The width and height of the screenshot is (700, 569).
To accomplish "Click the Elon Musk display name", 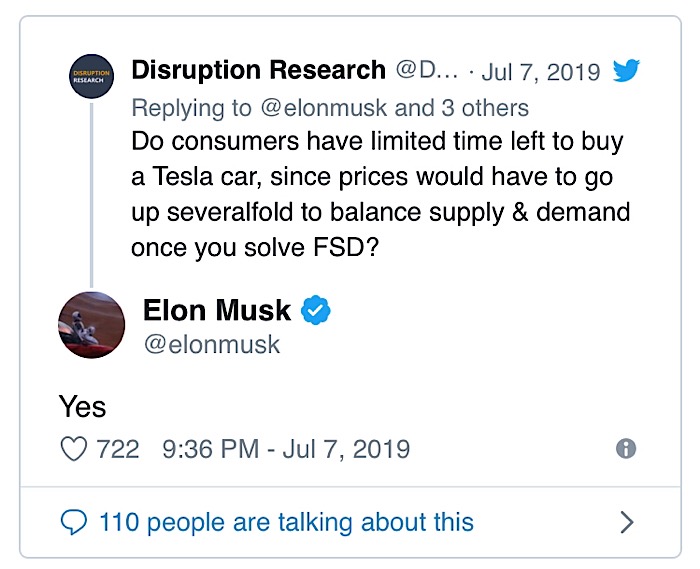I will click(217, 311).
